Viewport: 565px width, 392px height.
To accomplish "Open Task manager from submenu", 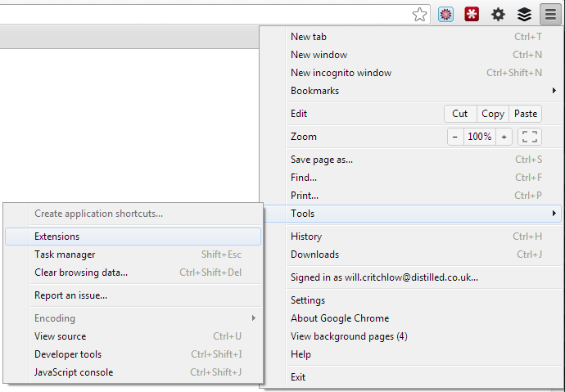I will 65,255.
